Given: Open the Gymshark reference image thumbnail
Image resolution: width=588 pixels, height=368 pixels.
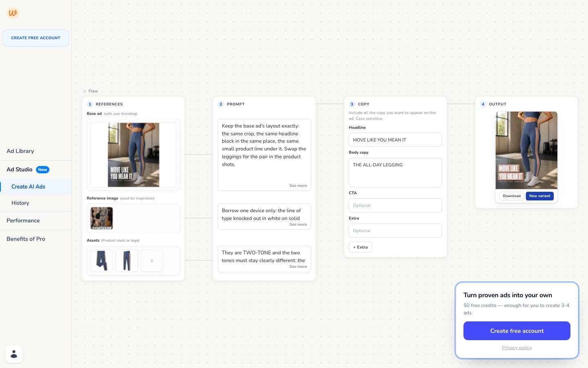Looking at the screenshot, I should (102, 218).
